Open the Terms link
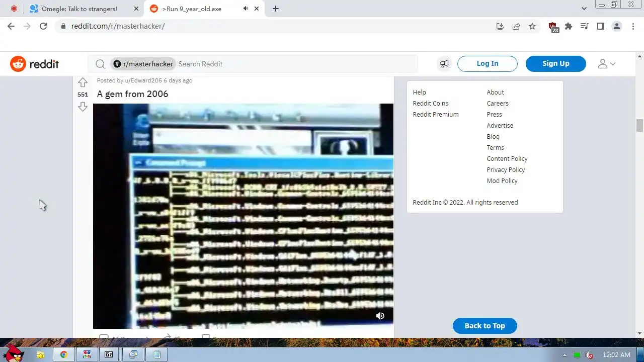This screenshot has height=362, width=644. [495, 147]
